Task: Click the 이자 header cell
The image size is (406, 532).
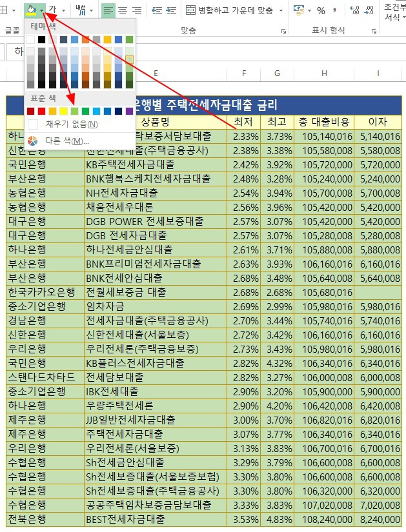Action: pos(378,122)
